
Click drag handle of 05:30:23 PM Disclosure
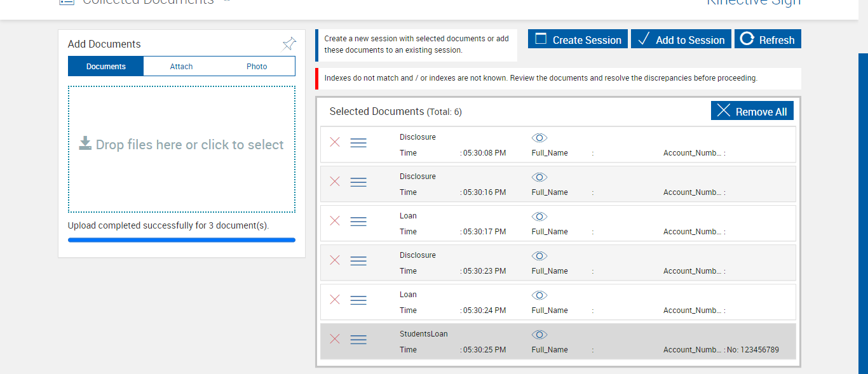coord(358,260)
